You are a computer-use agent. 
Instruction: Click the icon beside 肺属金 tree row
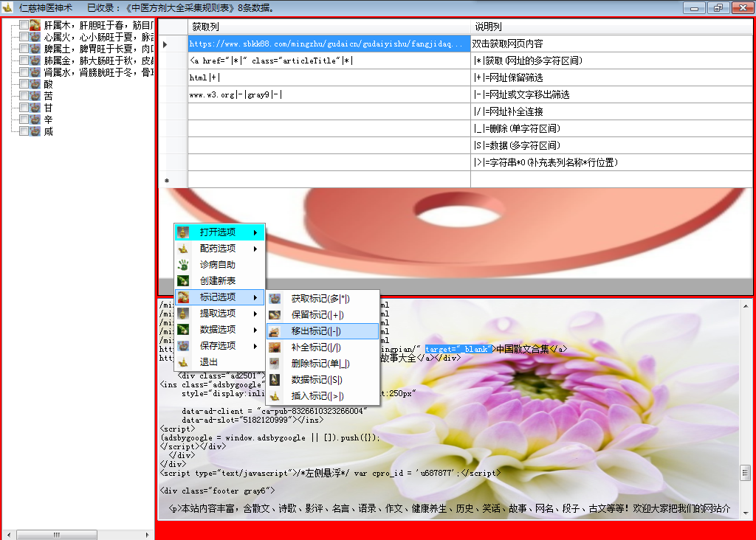coord(35,60)
